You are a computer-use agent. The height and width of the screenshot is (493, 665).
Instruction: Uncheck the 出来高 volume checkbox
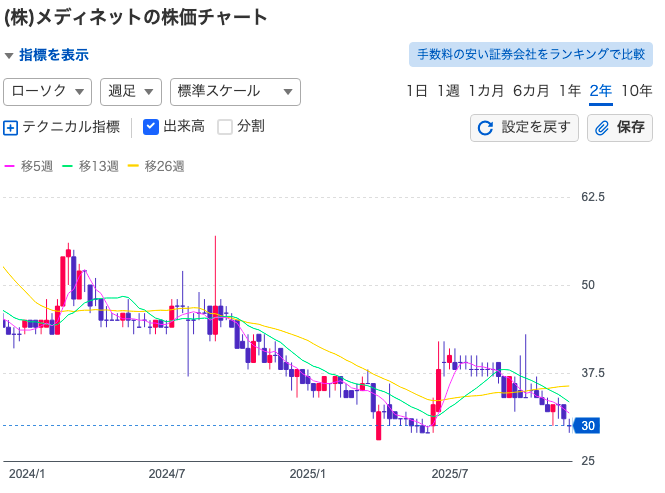point(151,127)
